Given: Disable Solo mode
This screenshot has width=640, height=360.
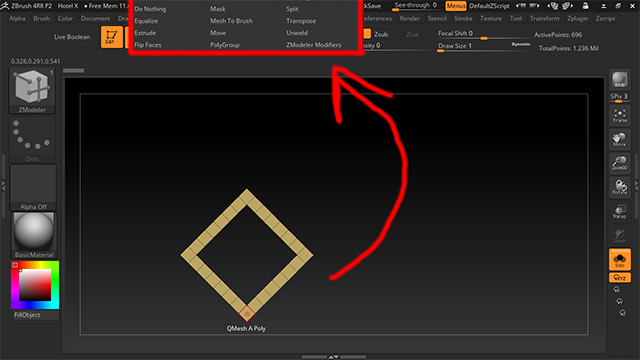Looking at the screenshot, I should [x=620, y=259].
